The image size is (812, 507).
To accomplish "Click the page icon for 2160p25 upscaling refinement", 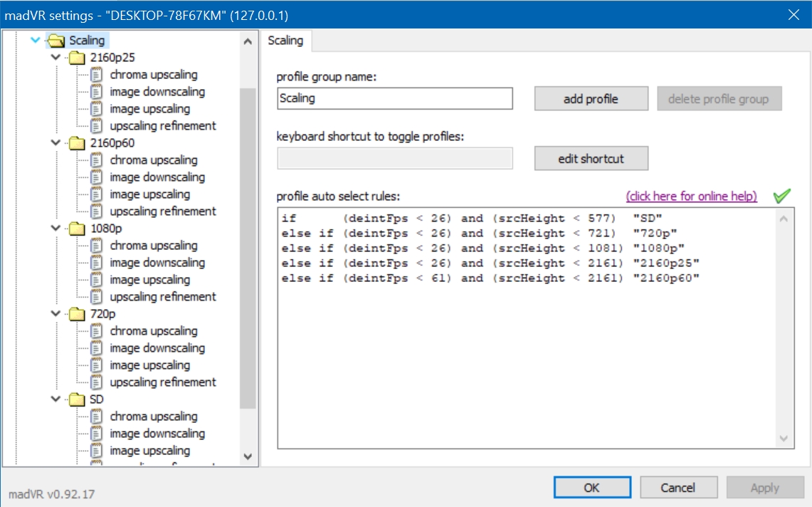I will 96,126.
